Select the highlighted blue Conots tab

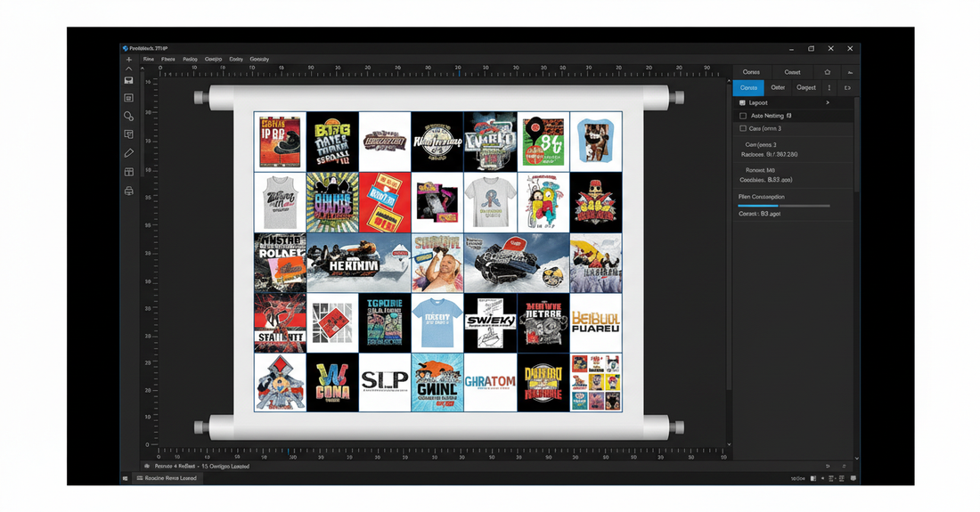(x=748, y=88)
